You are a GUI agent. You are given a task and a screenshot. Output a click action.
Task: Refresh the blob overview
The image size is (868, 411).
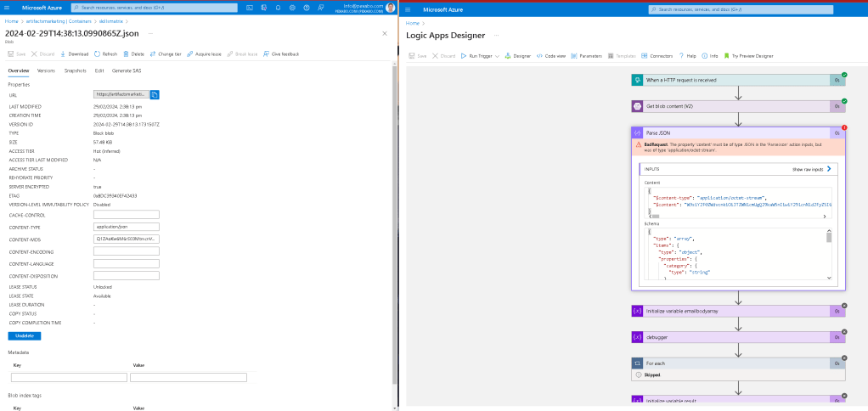pyautogui.click(x=105, y=54)
